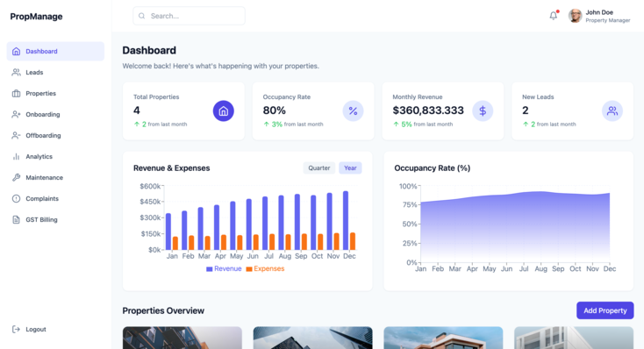The height and width of the screenshot is (349, 644).
Task: Open notifications via the bell icon
Action: tap(554, 16)
